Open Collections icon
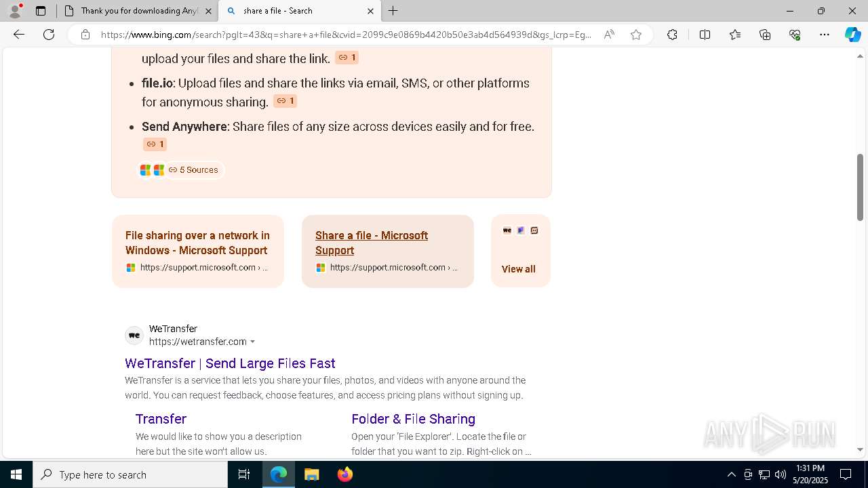This screenshot has height=488, width=868. pyautogui.click(x=765, y=35)
